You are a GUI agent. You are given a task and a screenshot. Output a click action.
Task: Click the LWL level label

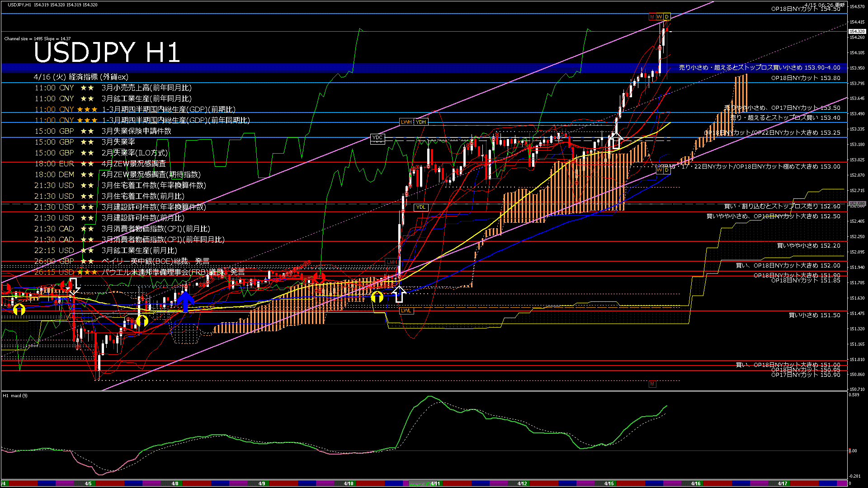point(406,310)
